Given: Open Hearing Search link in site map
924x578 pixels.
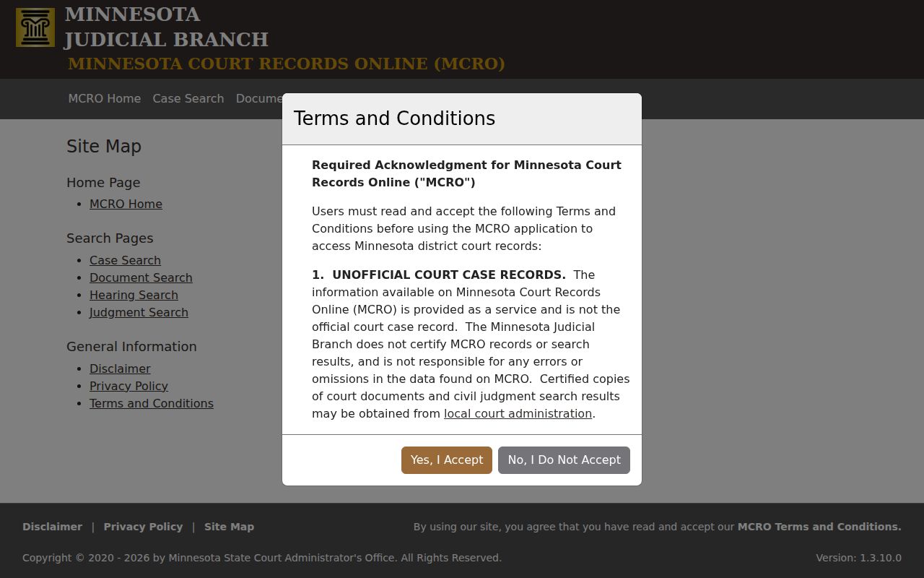Looking at the screenshot, I should pos(134,296).
